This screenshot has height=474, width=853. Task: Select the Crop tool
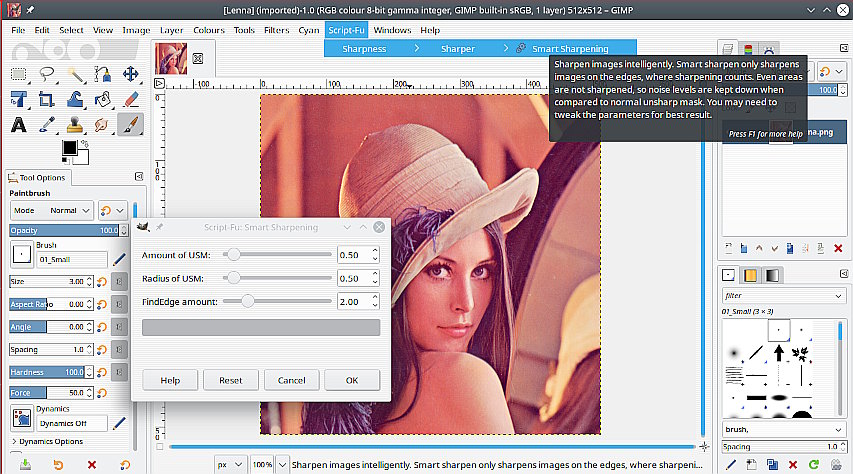(47, 99)
